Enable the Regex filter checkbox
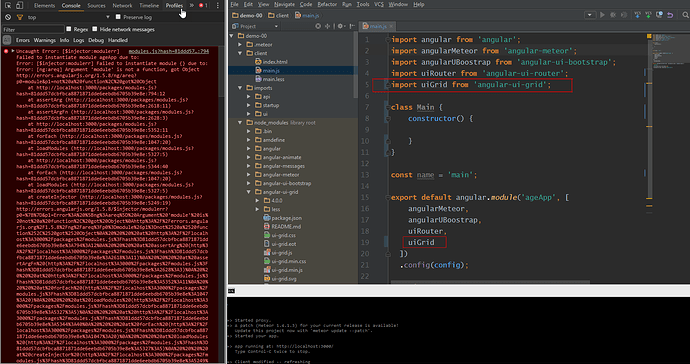This screenshot has width=690, height=364. click(x=68, y=29)
